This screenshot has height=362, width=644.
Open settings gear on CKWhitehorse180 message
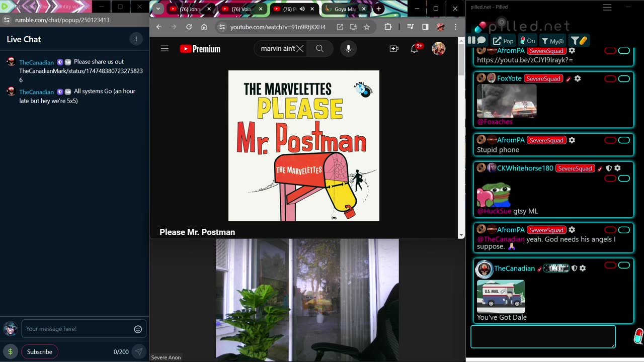(617, 168)
